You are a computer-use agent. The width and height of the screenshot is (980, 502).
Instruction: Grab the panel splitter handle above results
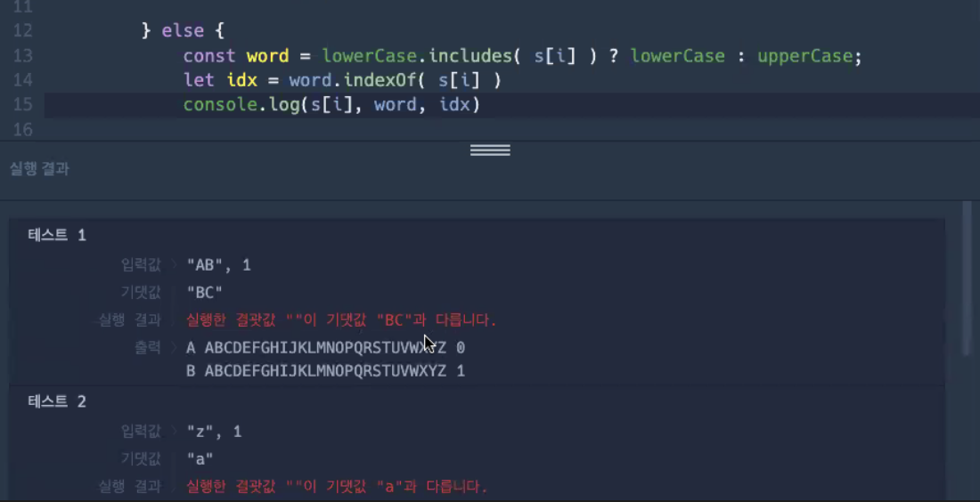point(490,150)
